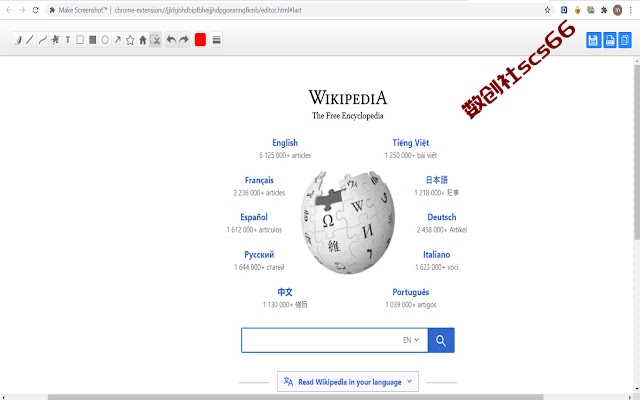Go back in browser history
The image size is (640, 400).
[9, 10]
